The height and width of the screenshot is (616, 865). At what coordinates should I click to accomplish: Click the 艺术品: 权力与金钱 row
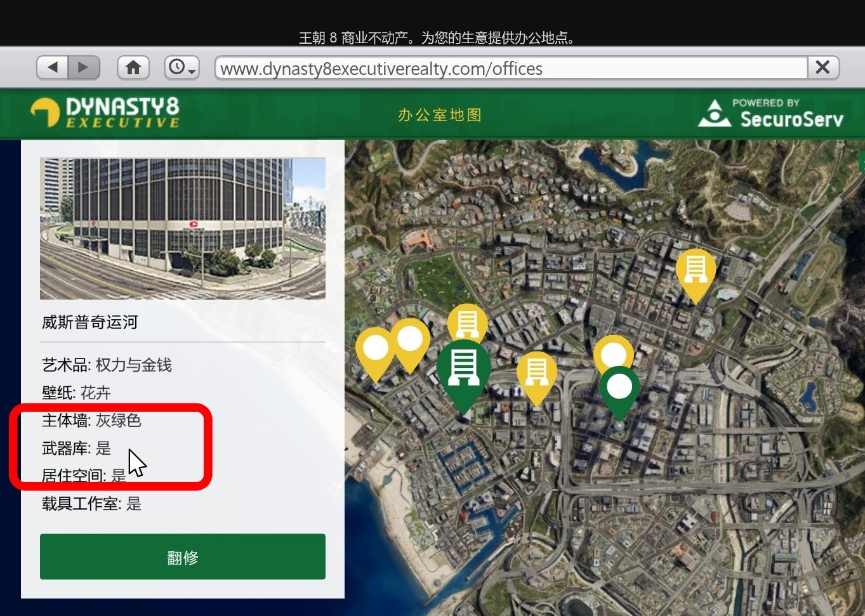[107, 365]
